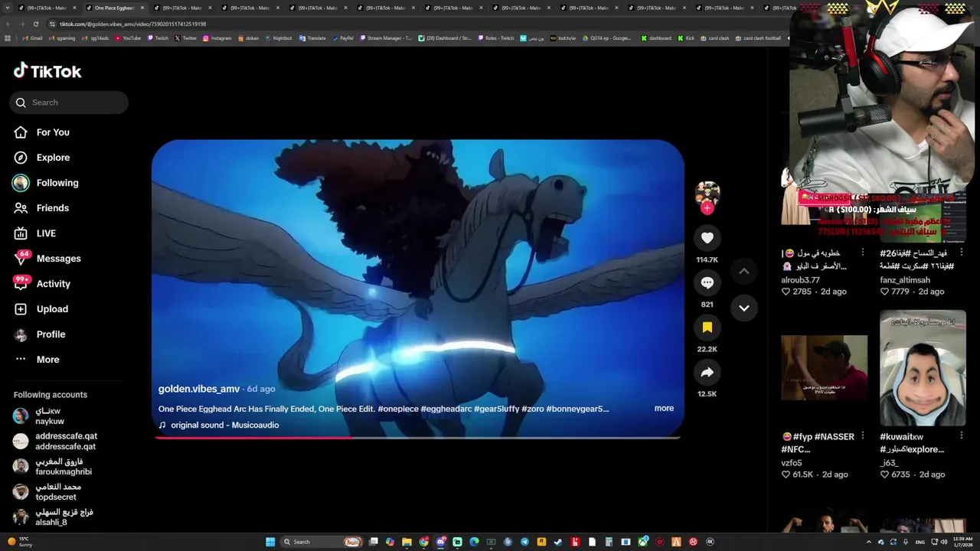
Task: Open the ENG language indicator
Action: click(920, 542)
